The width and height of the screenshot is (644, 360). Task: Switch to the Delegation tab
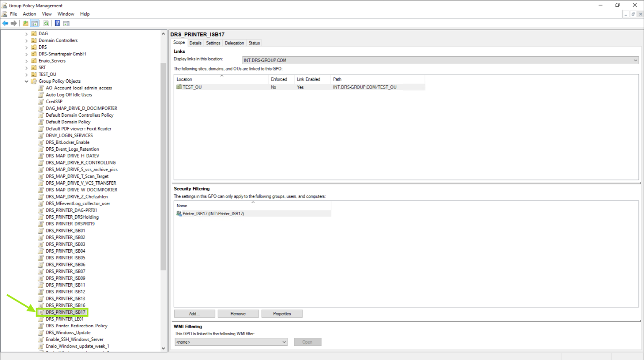tap(234, 43)
